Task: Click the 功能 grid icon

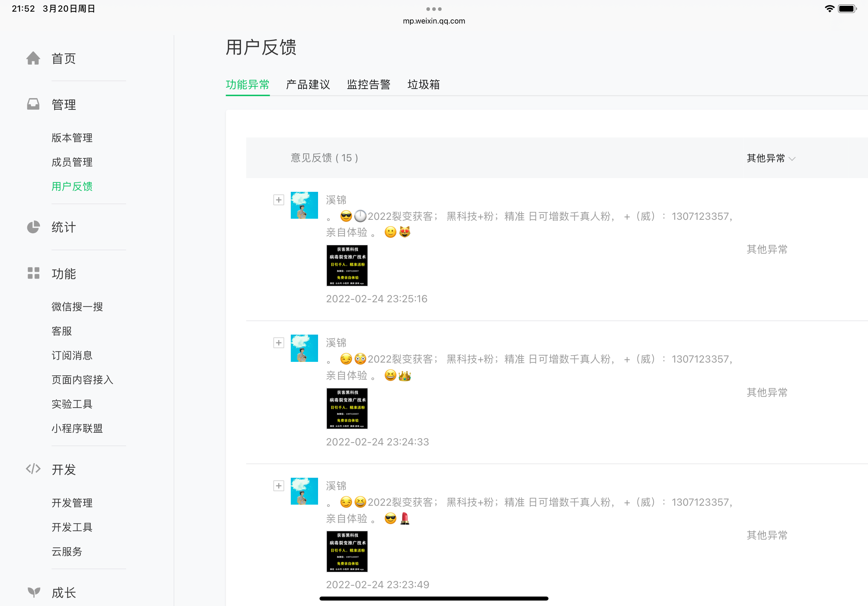Action: click(33, 273)
